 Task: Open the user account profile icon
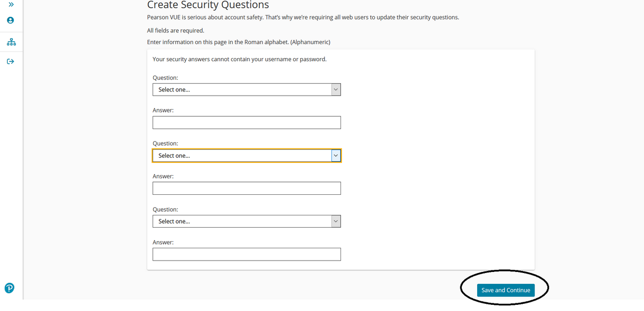point(10,21)
